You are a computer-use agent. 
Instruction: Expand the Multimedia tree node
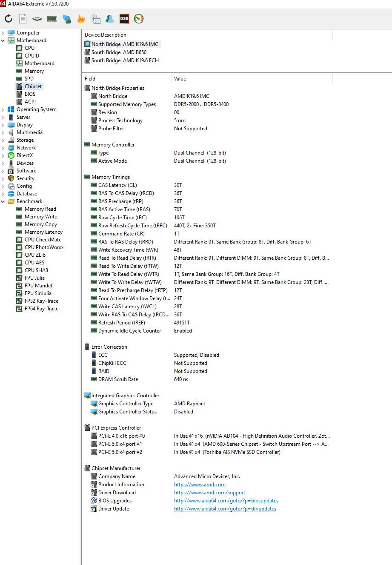(3, 132)
